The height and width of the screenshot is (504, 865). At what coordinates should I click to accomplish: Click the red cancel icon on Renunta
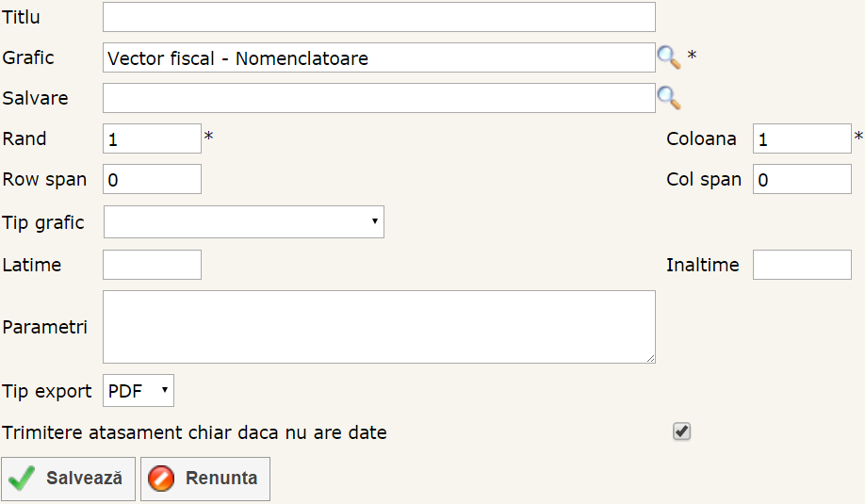pos(162,479)
